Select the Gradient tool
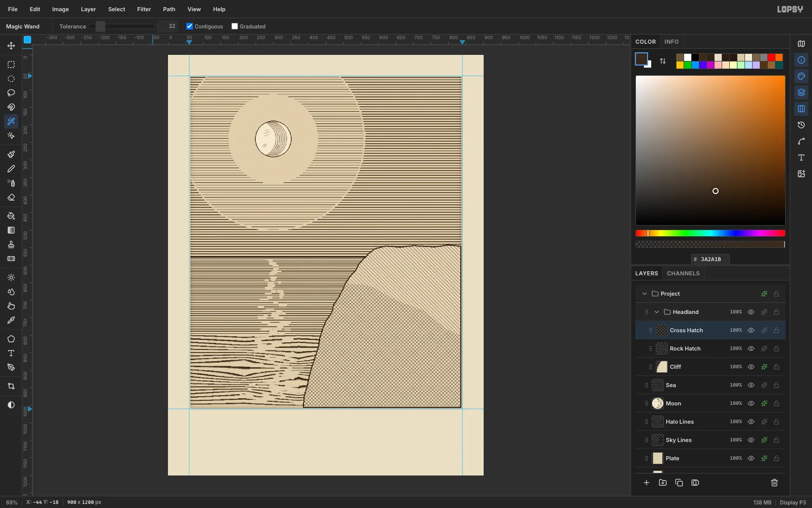 coord(11,230)
